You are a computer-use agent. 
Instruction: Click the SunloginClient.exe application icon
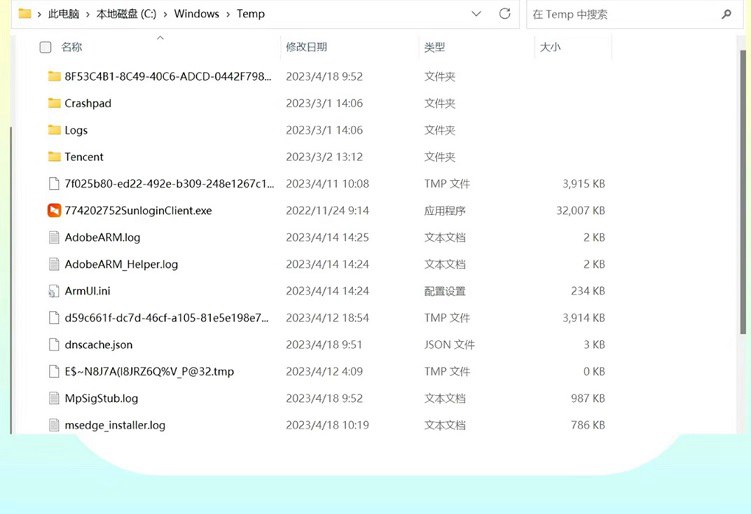pyautogui.click(x=54, y=211)
